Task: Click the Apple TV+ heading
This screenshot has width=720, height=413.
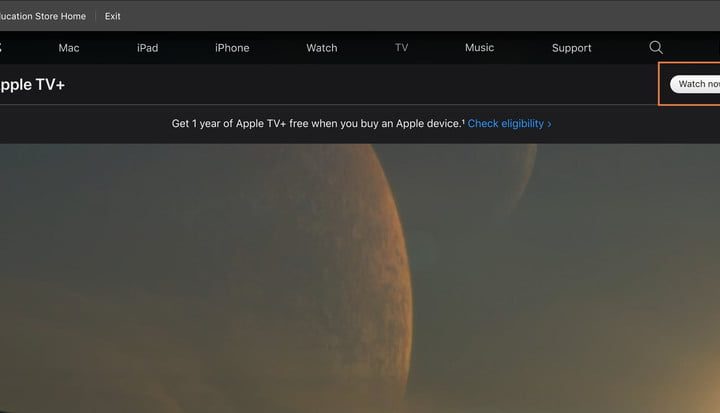Action: (x=32, y=85)
